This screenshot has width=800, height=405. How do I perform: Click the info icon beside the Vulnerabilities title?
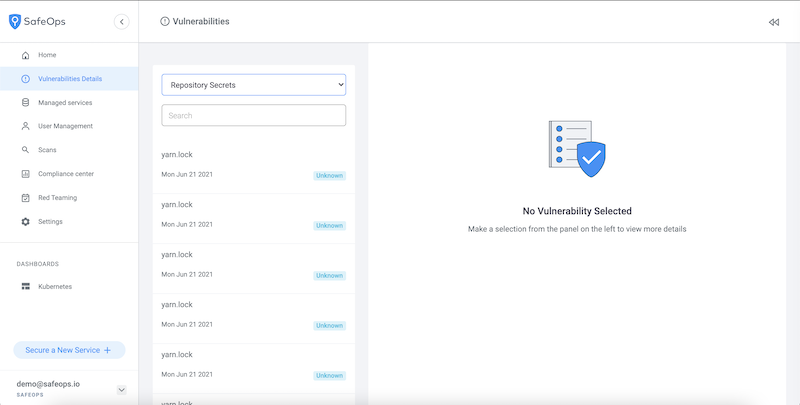click(165, 21)
